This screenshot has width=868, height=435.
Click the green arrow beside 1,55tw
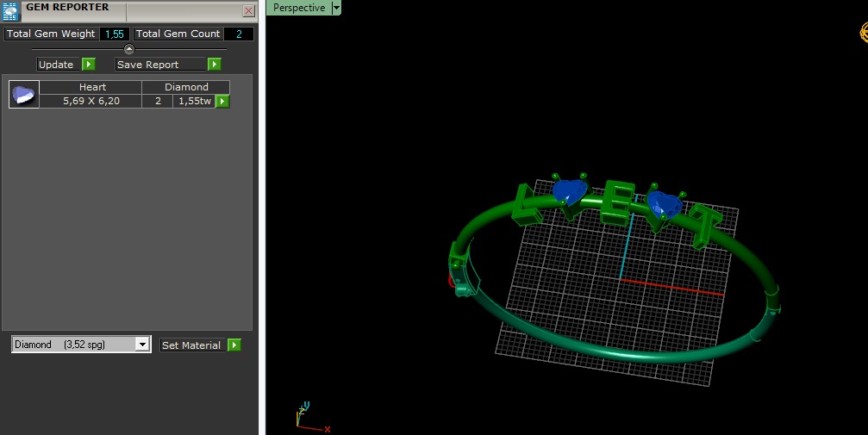click(222, 102)
